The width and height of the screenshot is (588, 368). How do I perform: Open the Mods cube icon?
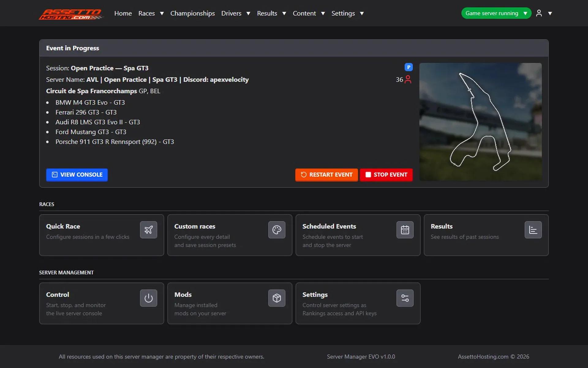tap(277, 298)
